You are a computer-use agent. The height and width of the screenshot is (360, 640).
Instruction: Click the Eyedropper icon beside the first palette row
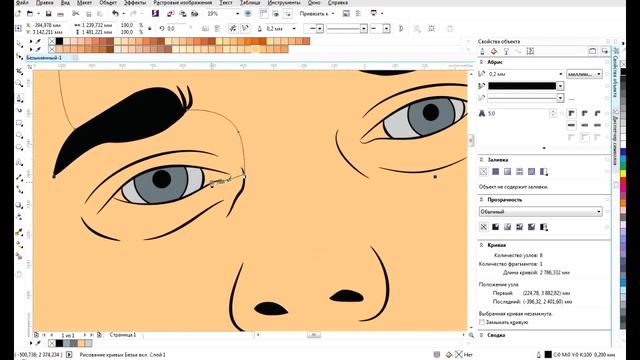click(x=38, y=41)
